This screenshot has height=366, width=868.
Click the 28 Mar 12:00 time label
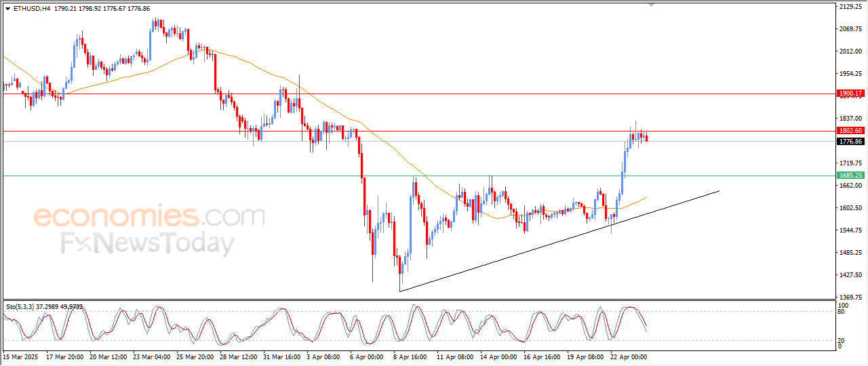(x=239, y=356)
